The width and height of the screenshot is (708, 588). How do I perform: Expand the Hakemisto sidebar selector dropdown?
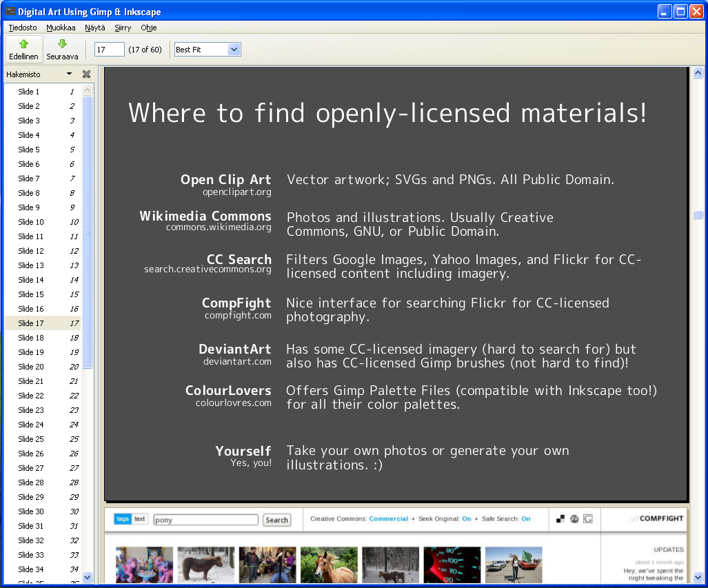69,74
